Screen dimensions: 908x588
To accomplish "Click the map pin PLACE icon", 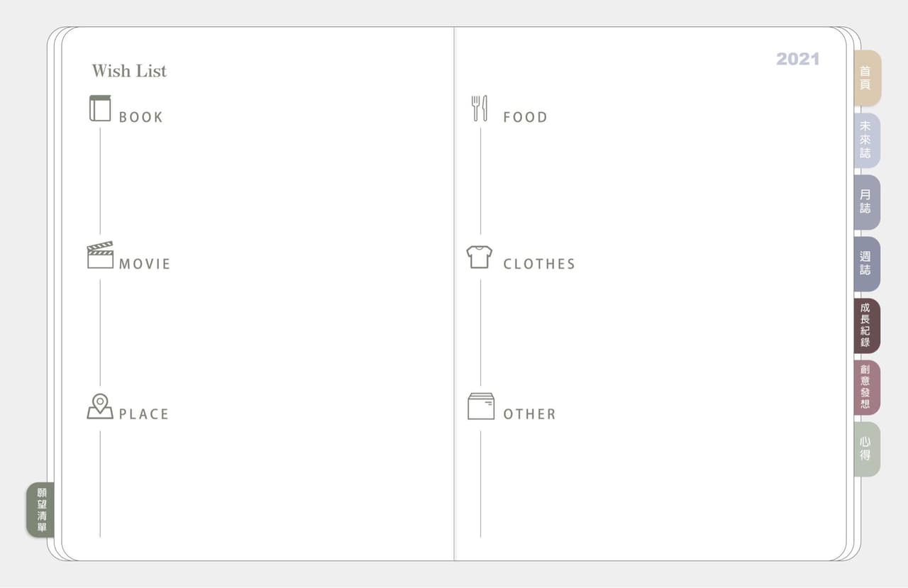I will (x=100, y=406).
